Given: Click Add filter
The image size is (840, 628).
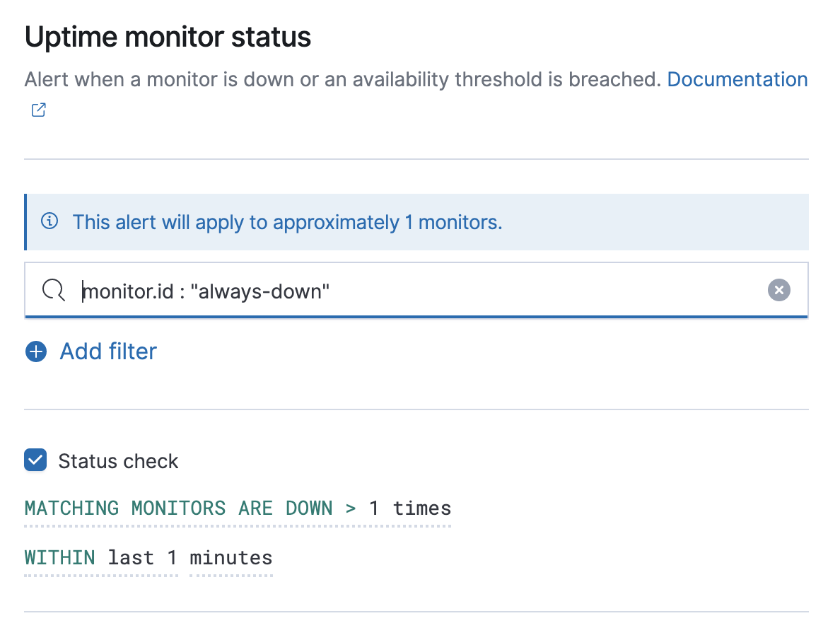Looking at the screenshot, I should [107, 351].
